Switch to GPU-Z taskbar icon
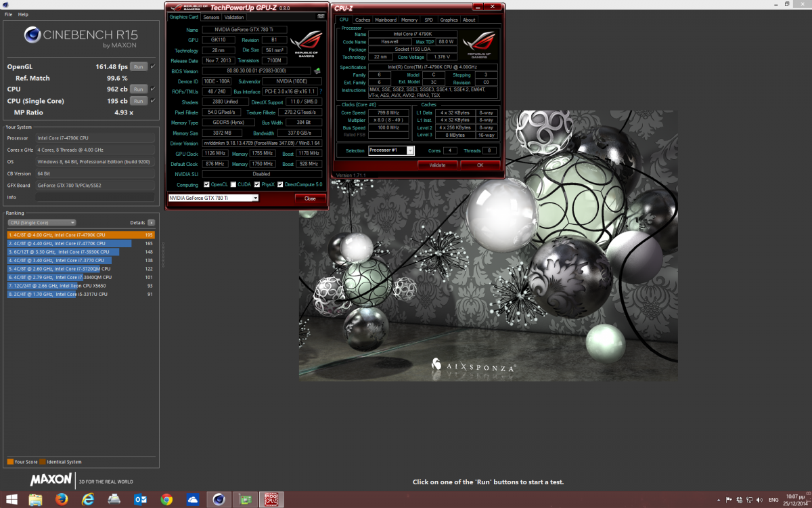 (x=245, y=500)
